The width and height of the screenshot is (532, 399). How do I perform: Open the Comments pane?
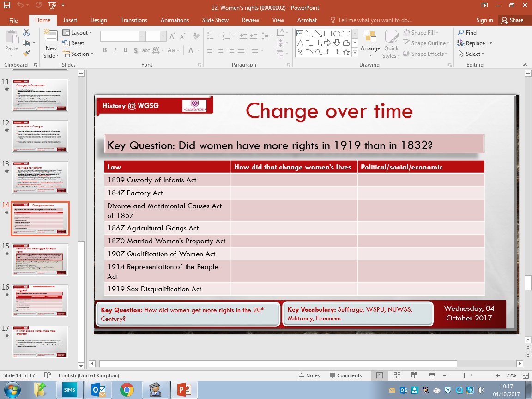pos(346,375)
